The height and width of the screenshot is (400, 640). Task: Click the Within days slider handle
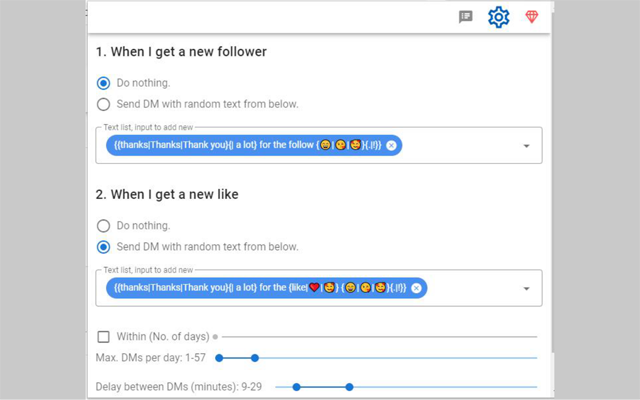[215, 337]
